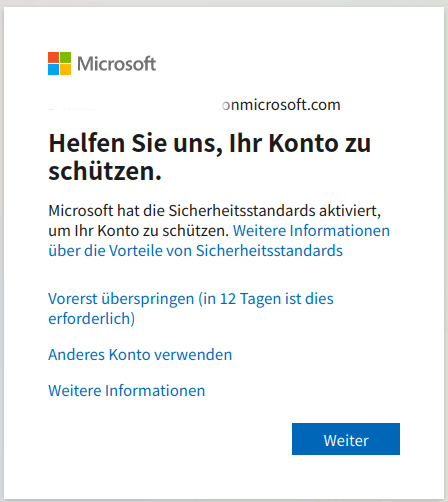Click the 'Microsoft hat die Sicherheitsstandards aktiviert' text
The height and width of the screenshot is (502, 448).
214,211
